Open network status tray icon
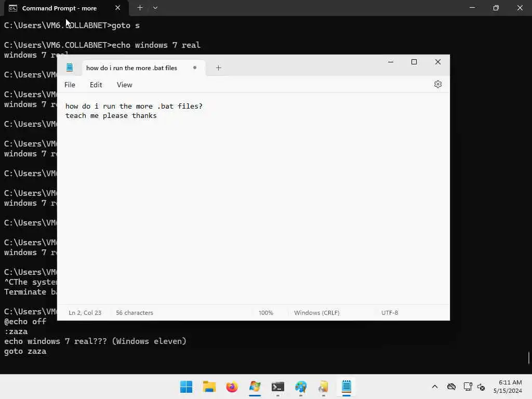Screen dimensions: 532x399 pyautogui.click(x=468, y=387)
